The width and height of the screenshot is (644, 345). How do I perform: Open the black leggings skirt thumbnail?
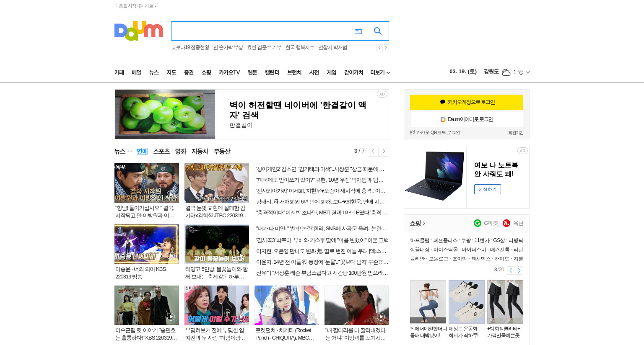point(505,302)
